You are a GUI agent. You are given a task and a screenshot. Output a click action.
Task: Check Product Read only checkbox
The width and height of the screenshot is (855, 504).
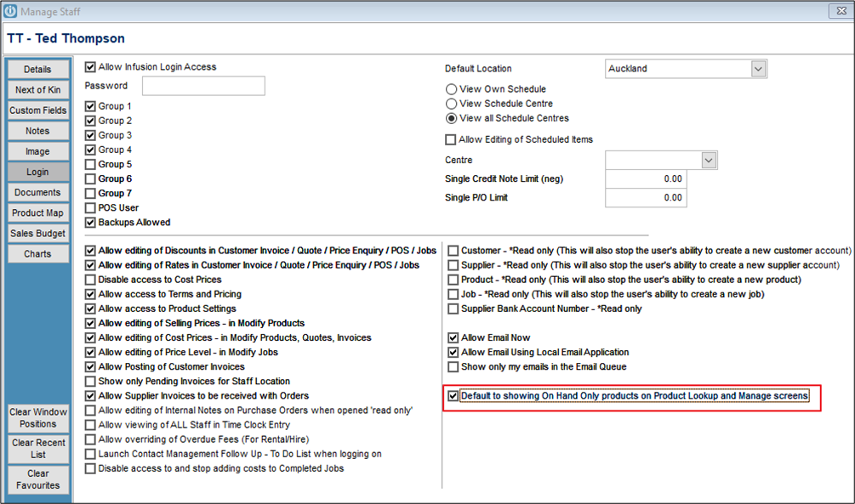453,280
